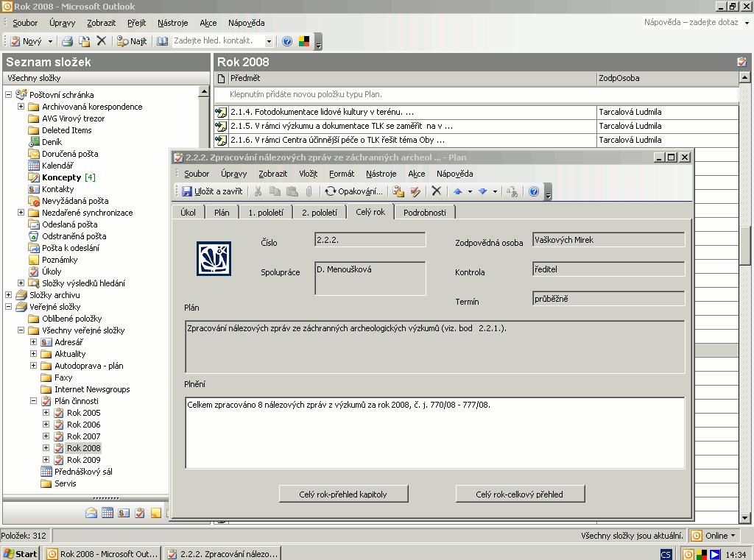Switch to Notes view in navigation pane
This screenshot has width=754, height=560.
click(156, 513)
